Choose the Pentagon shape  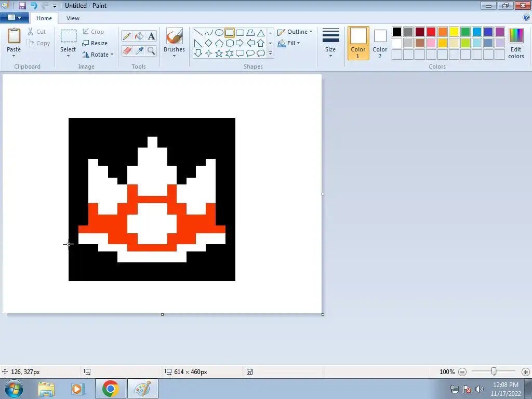tap(219, 43)
